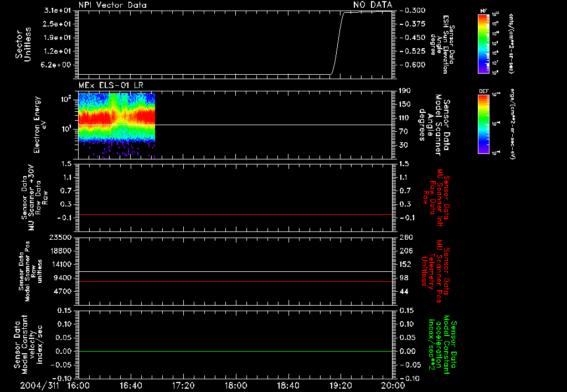Select the red "MU Scanner Inh" axis label
567x392 pixels.
coord(436,198)
